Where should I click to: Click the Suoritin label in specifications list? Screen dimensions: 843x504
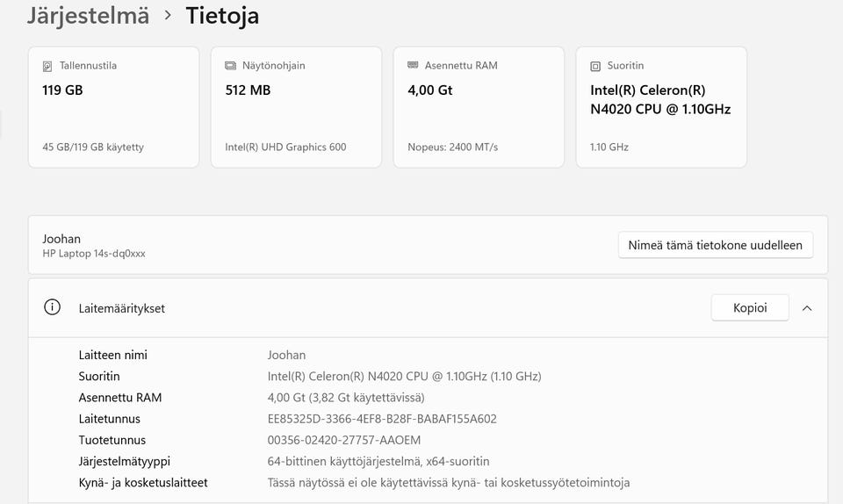point(99,376)
